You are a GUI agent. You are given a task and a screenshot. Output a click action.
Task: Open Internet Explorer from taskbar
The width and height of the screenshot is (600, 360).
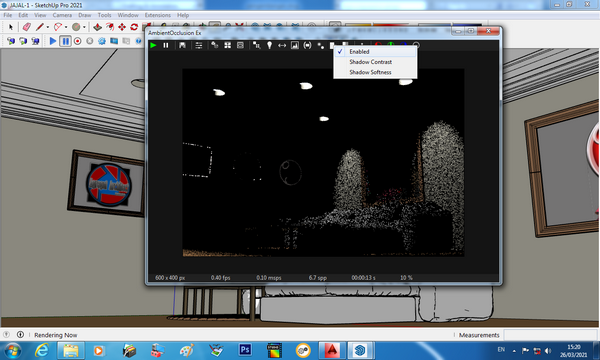[x=42, y=350]
